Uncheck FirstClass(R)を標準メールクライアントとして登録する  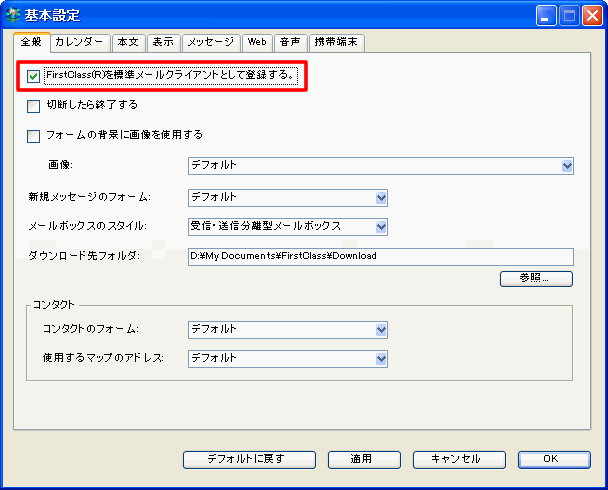tap(34, 76)
